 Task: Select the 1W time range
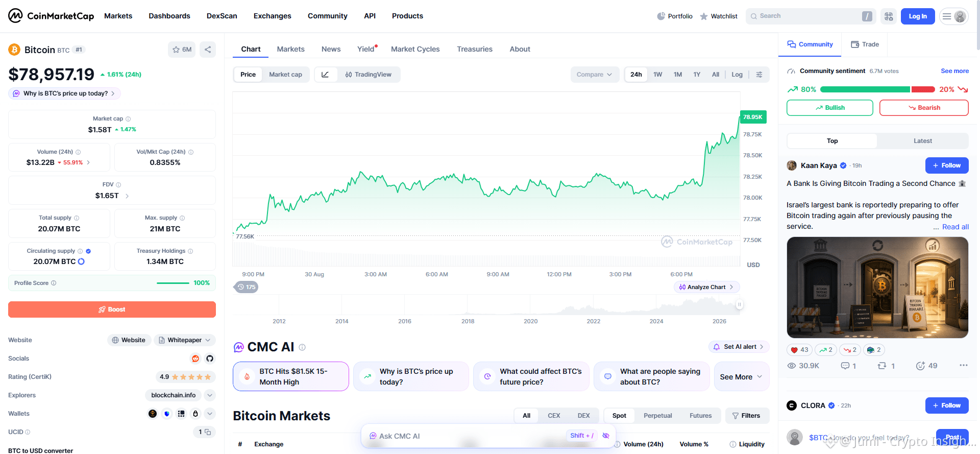pyautogui.click(x=657, y=75)
